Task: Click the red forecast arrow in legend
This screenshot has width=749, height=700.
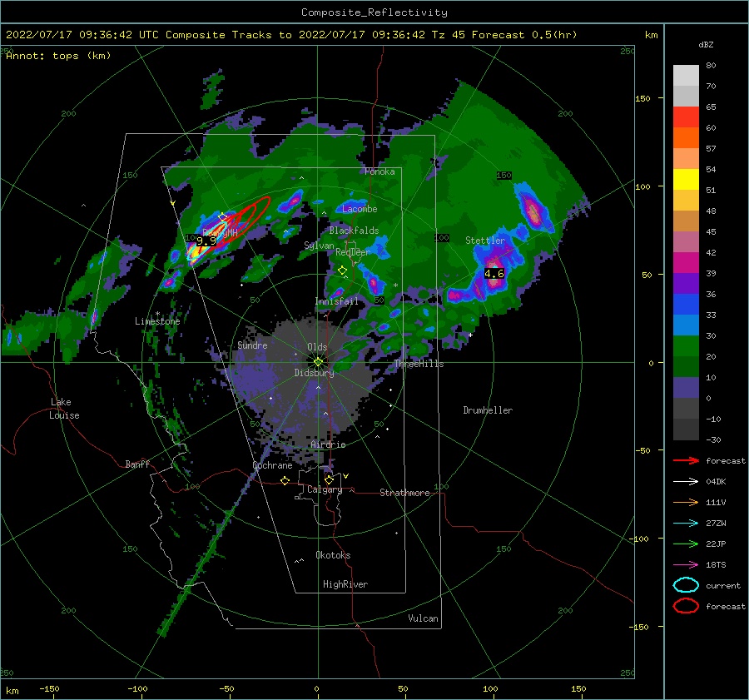Action: 686,460
